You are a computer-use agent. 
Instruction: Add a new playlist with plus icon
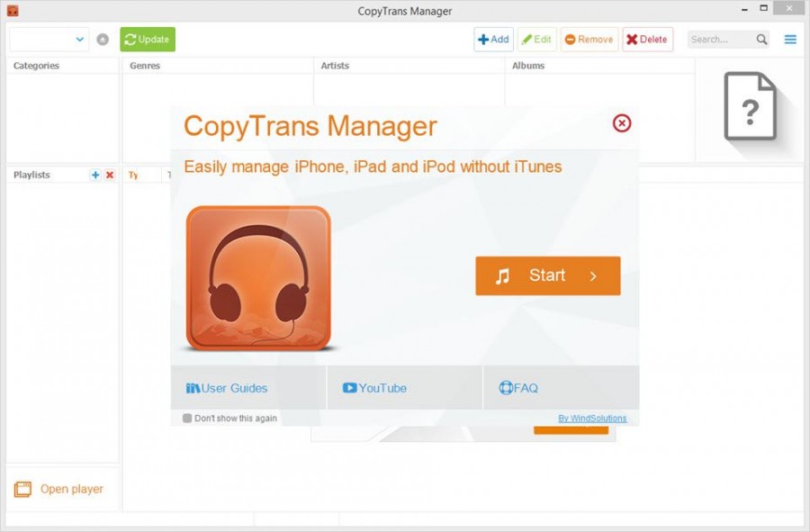[x=95, y=176]
